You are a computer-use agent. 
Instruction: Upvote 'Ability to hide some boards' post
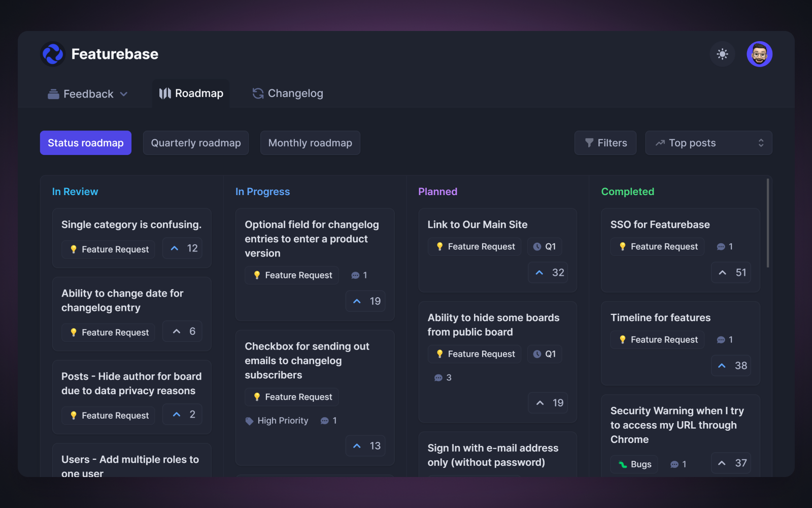[548, 403]
